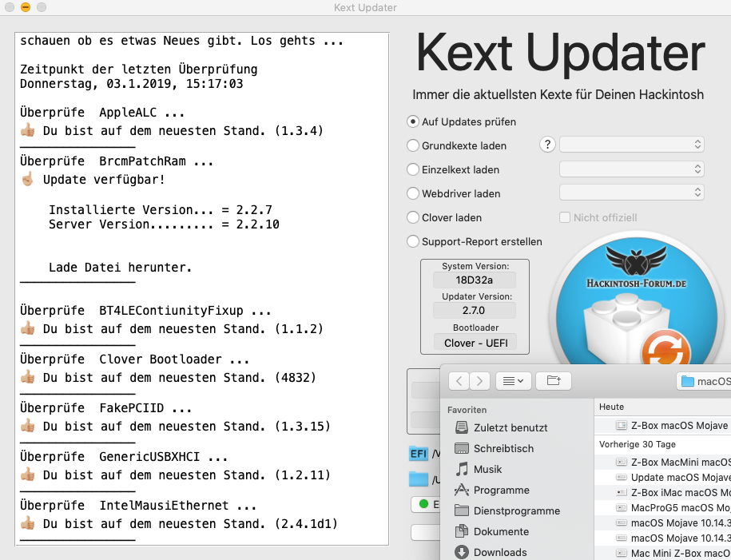Select the 'Auf Updates prüfen' radio button
The width and height of the screenshot is (731, 560).
412,121
